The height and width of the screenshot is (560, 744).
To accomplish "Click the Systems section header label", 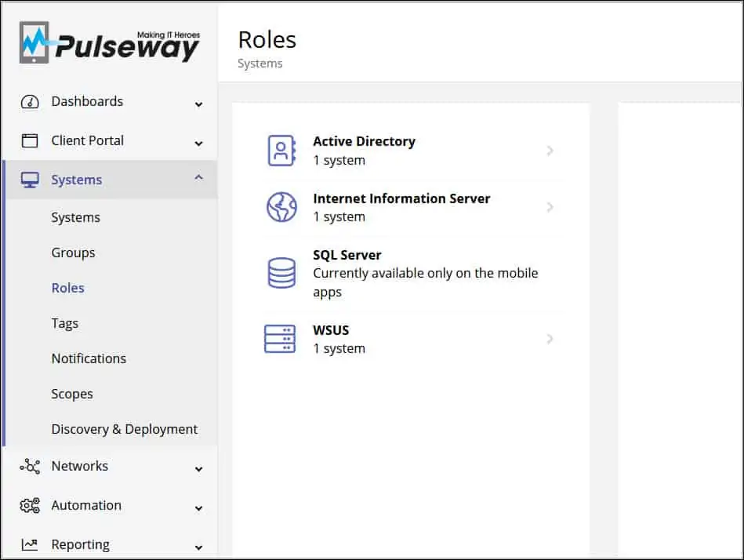I will pyautogui.click(x=76, y=180).
